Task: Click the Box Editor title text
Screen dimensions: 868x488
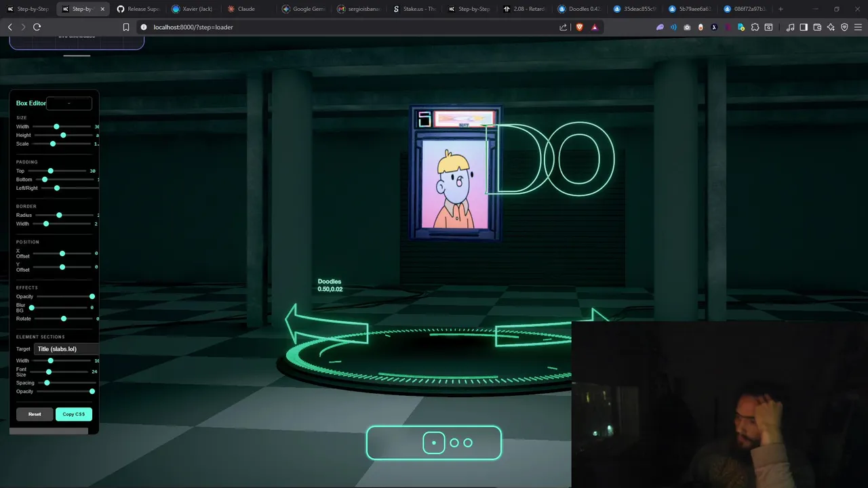Action: 31,103
